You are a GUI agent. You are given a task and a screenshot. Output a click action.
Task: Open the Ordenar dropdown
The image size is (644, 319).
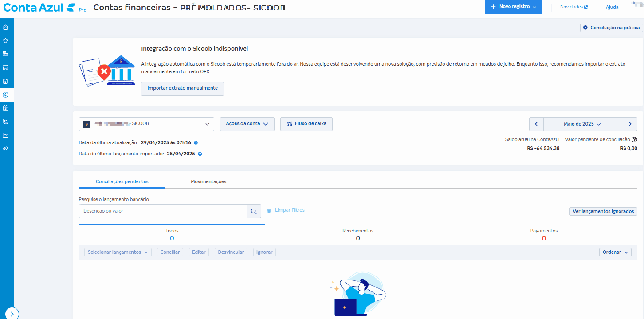(615, 252)
